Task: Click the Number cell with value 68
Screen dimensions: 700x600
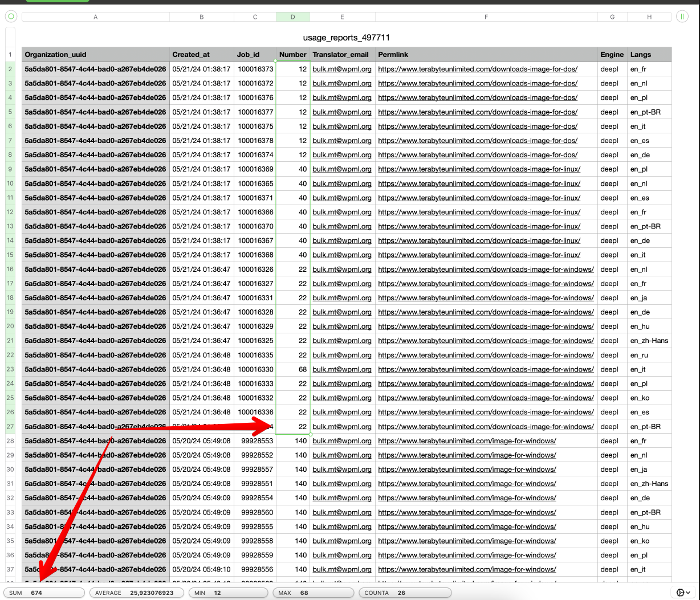Action: click(293, 369)
